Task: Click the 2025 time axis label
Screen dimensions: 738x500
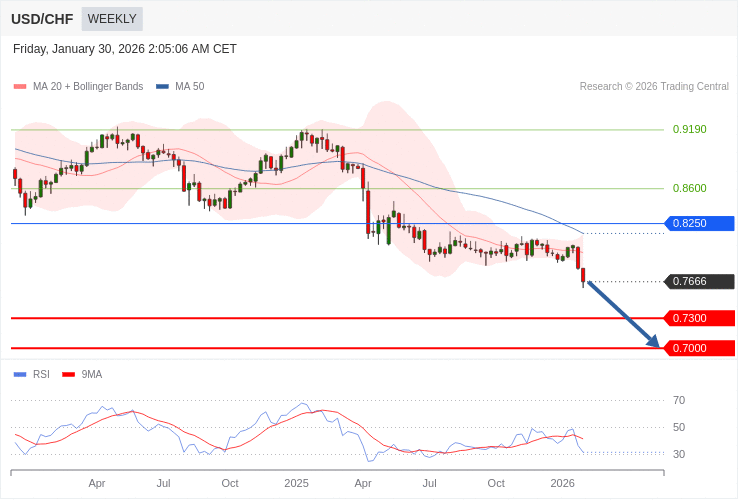Action: pyautogui.click(x=297, y=484)
